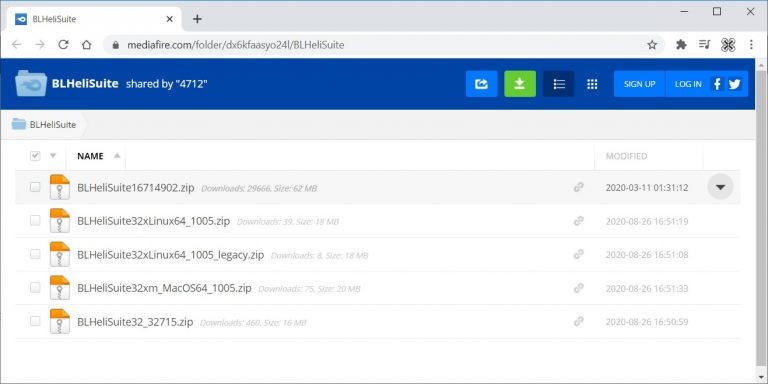Open BLHeliSuite32xLinux64_1005_legacy.zip file link
This screenshot has width=768, height=384.
tap(170, 254)
